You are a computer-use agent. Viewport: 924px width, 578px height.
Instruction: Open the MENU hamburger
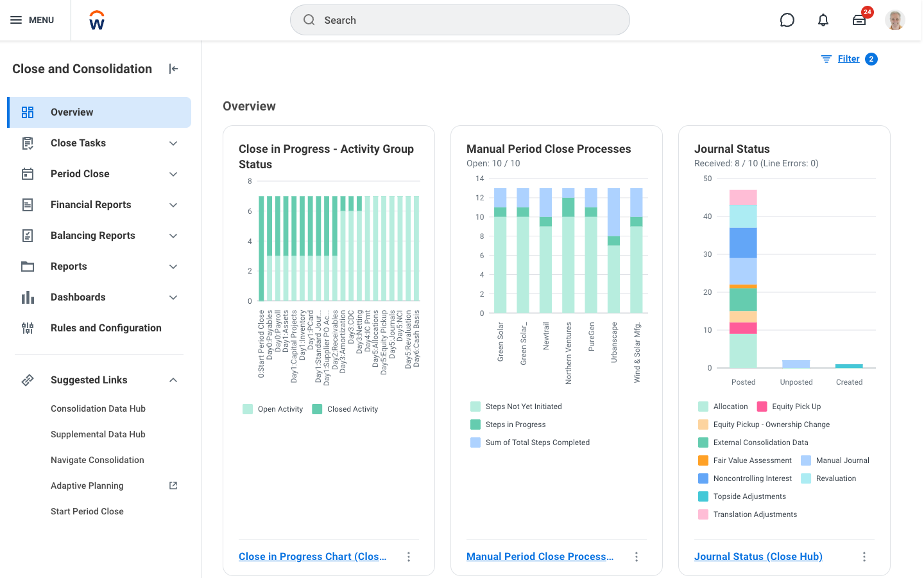tap(17, 20)
